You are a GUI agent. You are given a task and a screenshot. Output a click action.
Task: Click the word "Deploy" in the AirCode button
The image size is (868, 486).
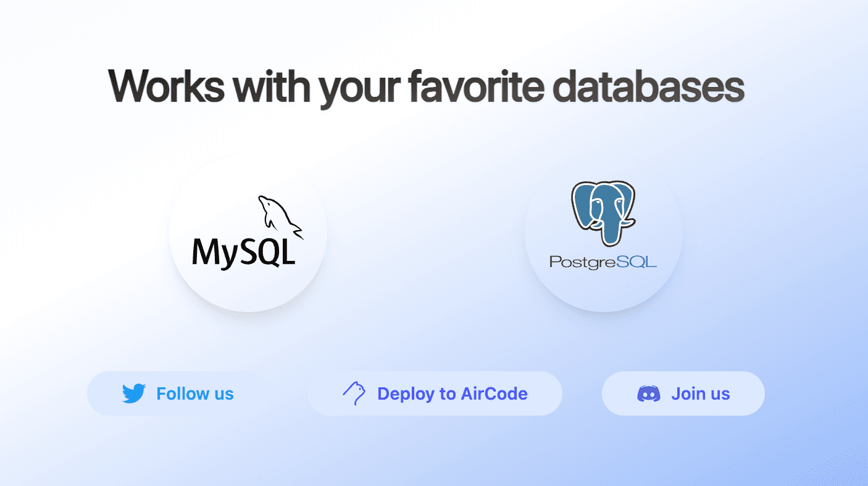(406, 393)
